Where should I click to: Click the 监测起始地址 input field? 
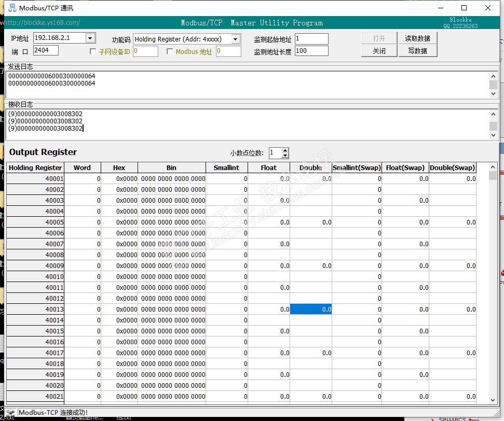click(311, 39)
